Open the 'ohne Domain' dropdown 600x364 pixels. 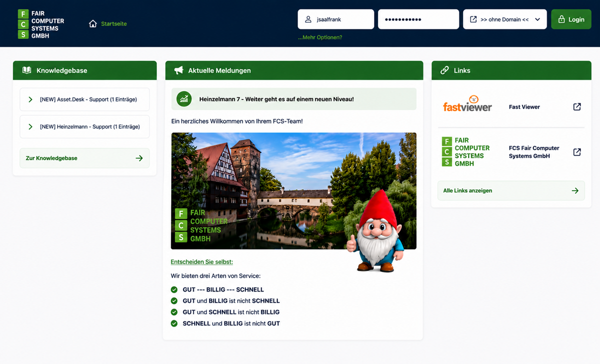coord(505,19)
